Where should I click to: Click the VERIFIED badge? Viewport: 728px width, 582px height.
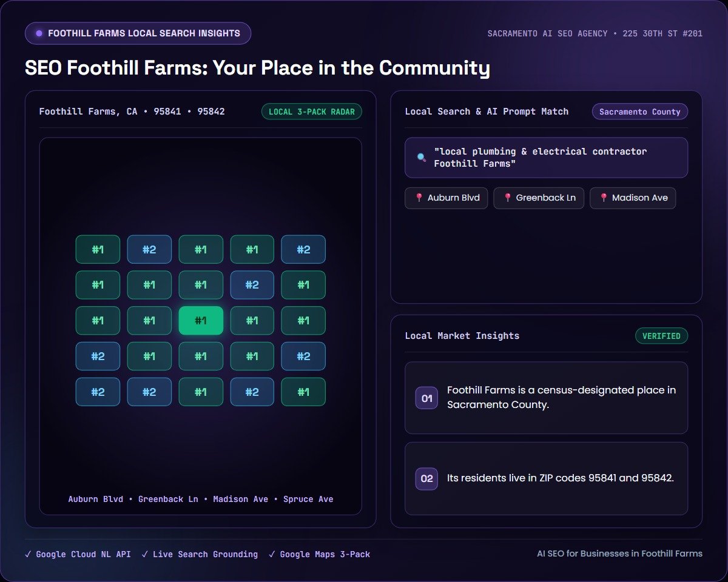pos(661,336)
